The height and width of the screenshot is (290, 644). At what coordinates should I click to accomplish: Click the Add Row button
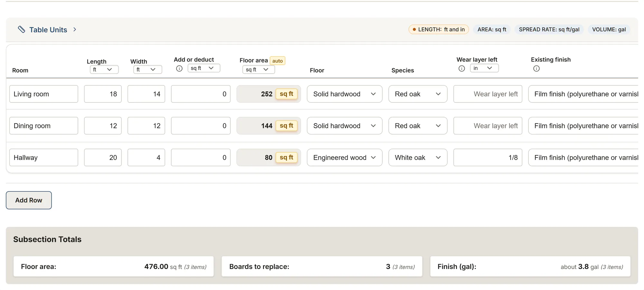click(29, 200)
